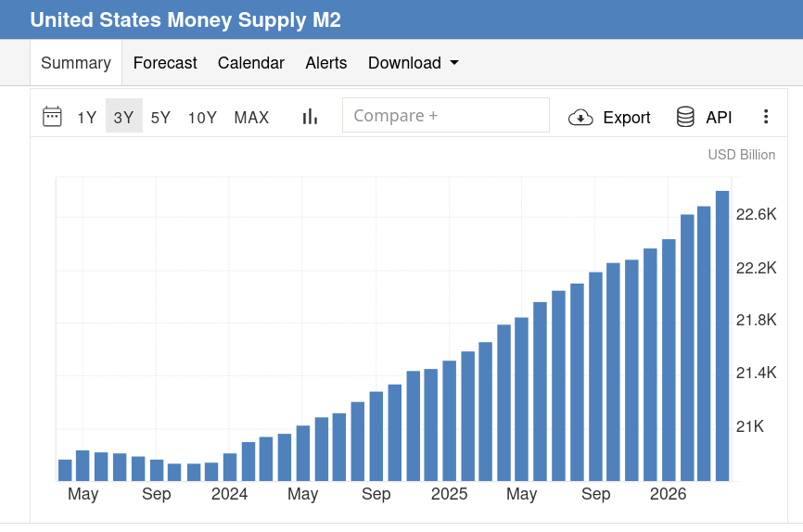Switch to the Summary tab
Viewport: 803px width, 532px height.
point(76,62)
